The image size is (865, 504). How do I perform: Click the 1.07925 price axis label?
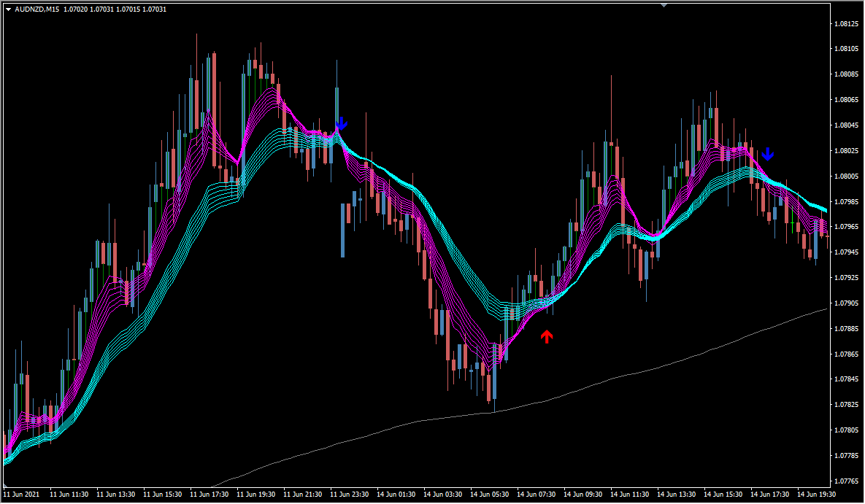click(846, 278)
